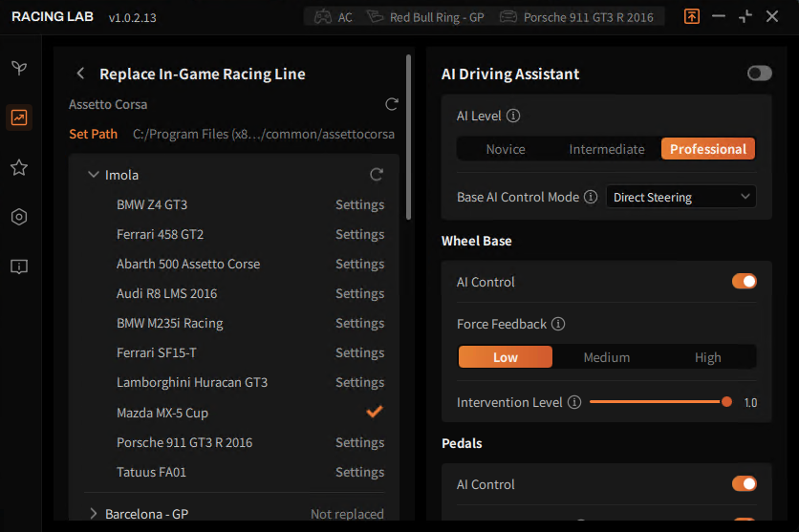Open Settings for Abarth 500 Assetto Corse
This screenshot has width=799, height=532.
click(359, 264)
